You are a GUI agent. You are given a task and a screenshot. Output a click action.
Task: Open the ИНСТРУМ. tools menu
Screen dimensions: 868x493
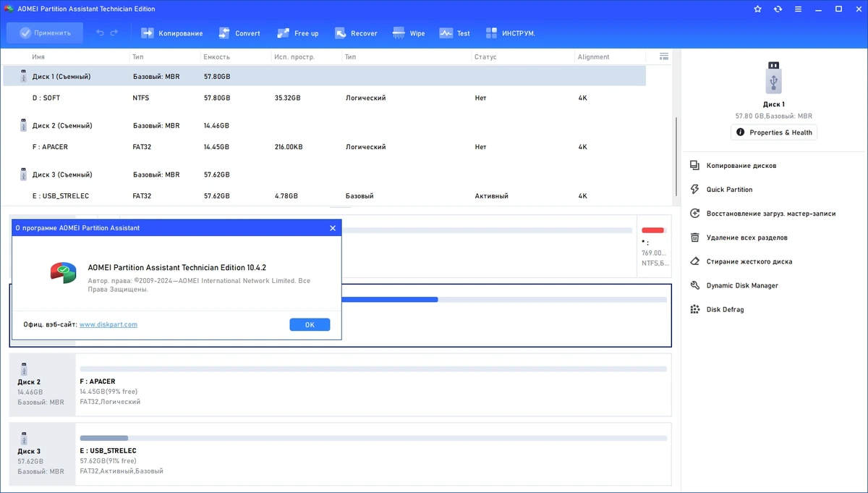[511, 33]
